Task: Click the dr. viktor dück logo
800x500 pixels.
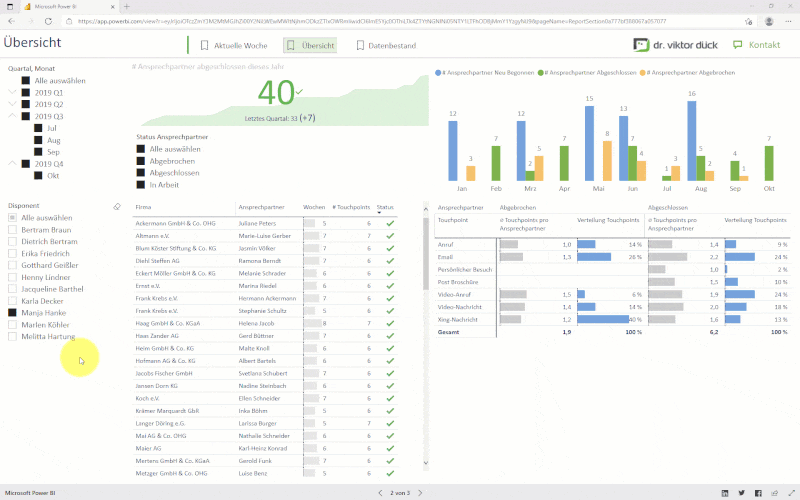Action: pos(674,45)
